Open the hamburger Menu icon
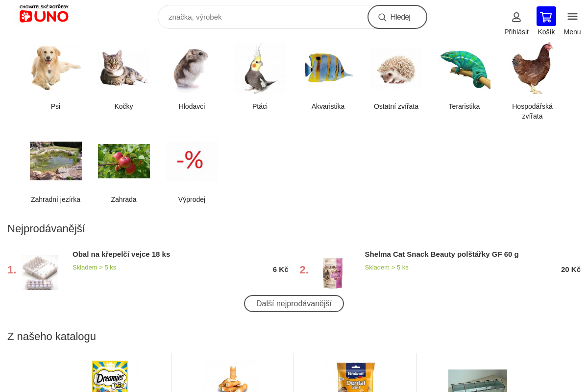588x392 pixels. [572, 17]
